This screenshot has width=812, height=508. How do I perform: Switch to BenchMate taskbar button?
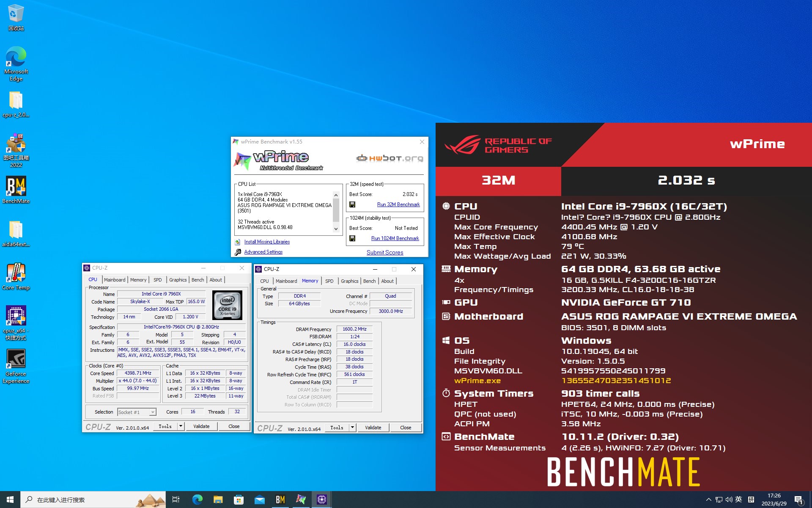280,500
